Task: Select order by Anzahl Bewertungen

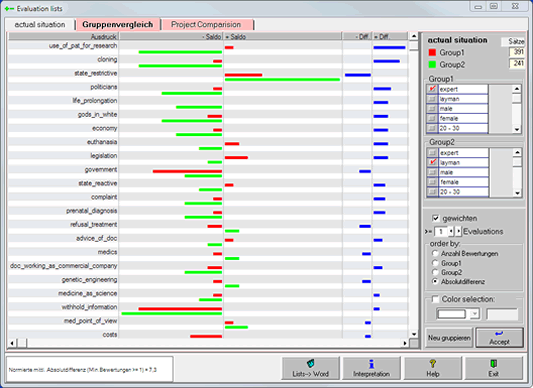Action: click(435, 253)
